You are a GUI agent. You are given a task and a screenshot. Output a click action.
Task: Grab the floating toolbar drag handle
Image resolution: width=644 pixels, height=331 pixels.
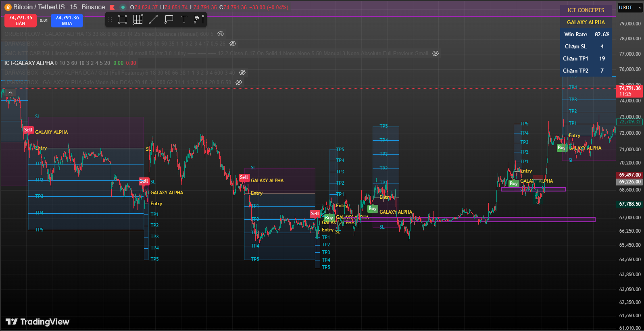coord(110,19)
